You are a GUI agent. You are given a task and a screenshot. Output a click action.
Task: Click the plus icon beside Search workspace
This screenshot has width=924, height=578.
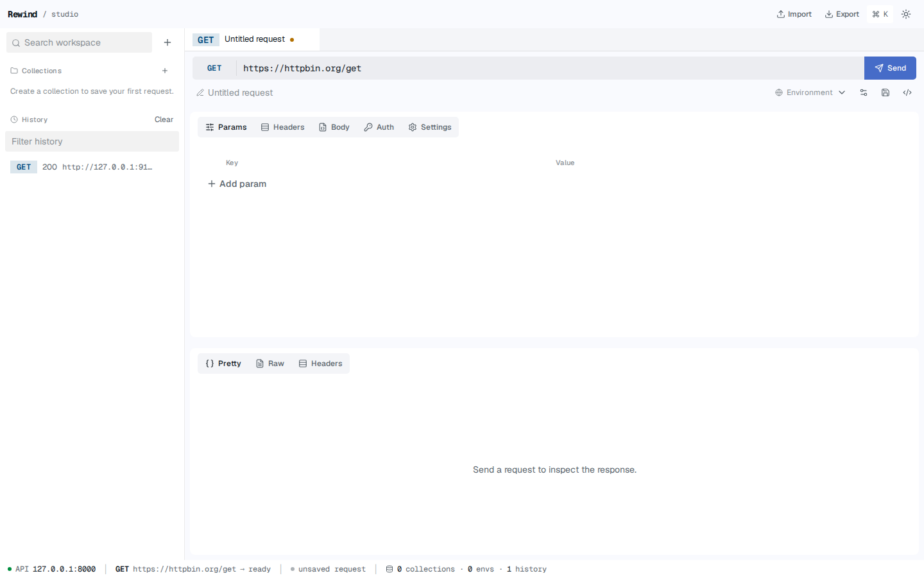[167, 42]
